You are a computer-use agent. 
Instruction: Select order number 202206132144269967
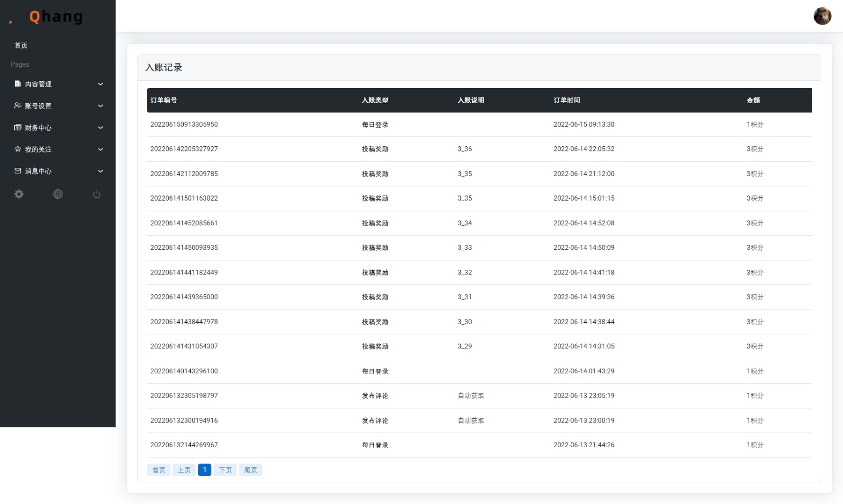184,445
